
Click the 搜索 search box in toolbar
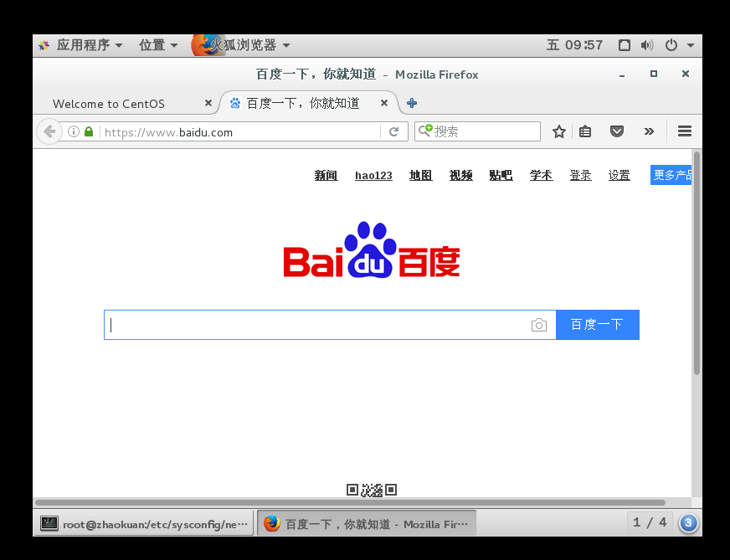click(477, 131)
